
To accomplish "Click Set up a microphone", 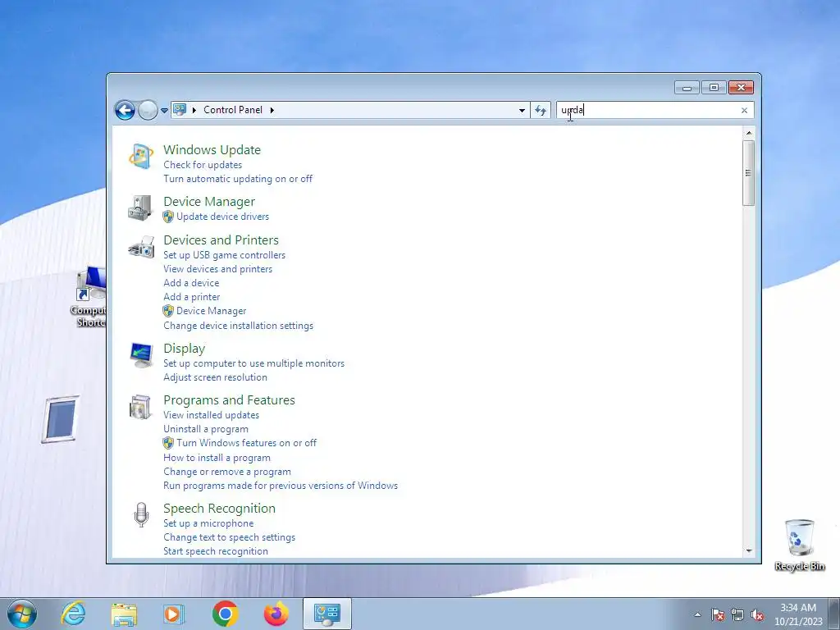I will pos(208,523).
